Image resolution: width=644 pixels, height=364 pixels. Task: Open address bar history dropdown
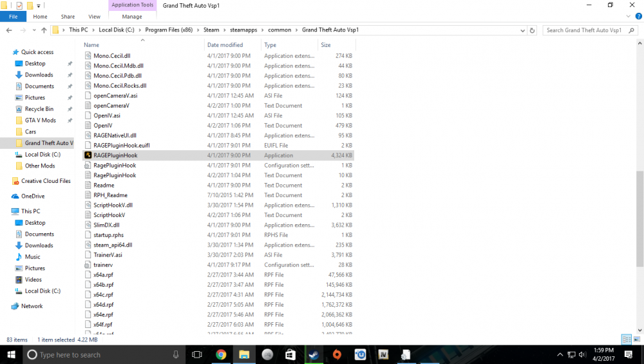click(x=522, y=30)
